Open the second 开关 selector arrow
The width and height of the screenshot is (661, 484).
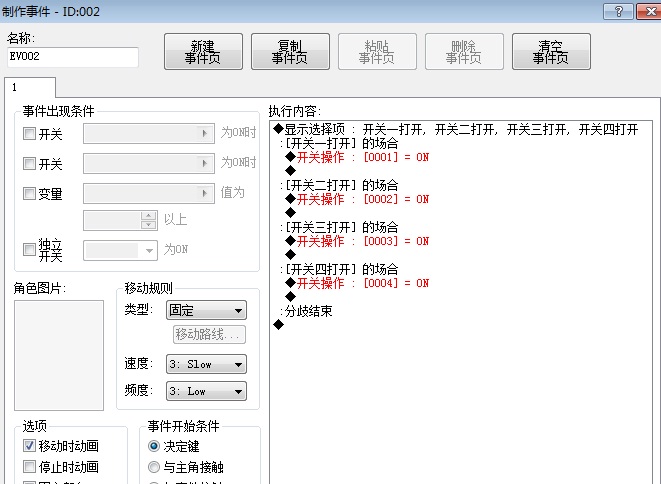pos(204,163)
